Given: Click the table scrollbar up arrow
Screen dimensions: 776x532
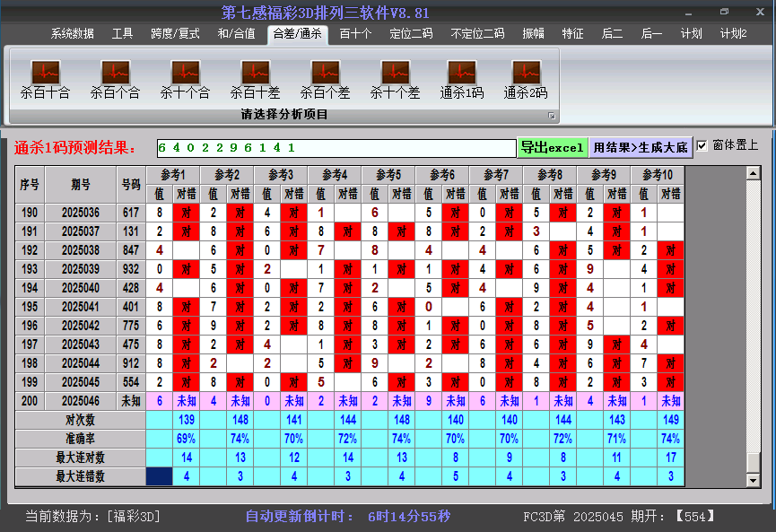Looking at the screenshot, I should click(x=754, y=173).
